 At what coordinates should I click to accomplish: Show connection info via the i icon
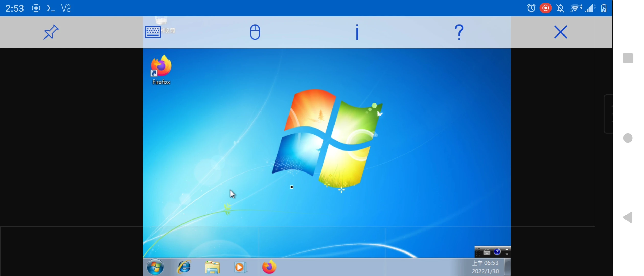(x=357, y=32)
